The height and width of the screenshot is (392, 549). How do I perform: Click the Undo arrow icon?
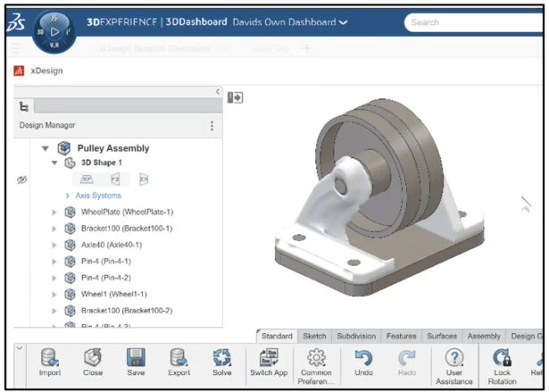click(363, 359)
